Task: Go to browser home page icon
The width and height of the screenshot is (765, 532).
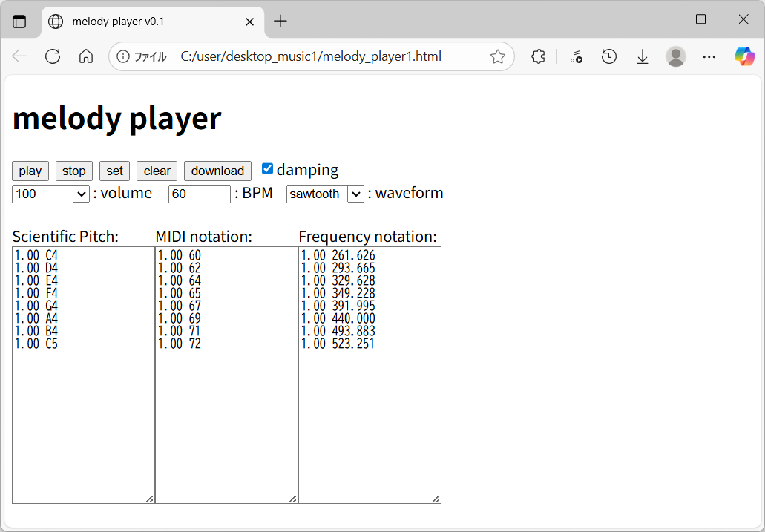Action: [x=86, y=56]
